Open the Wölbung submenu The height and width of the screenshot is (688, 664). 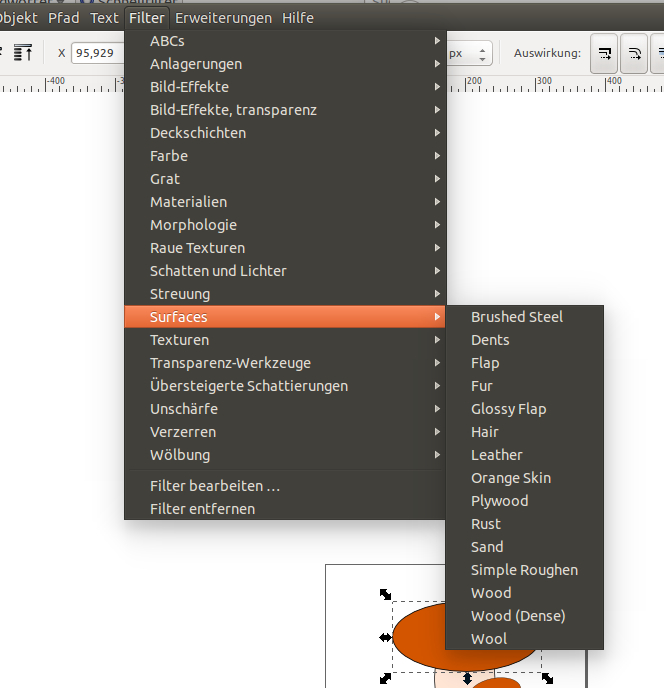point(285,455)
